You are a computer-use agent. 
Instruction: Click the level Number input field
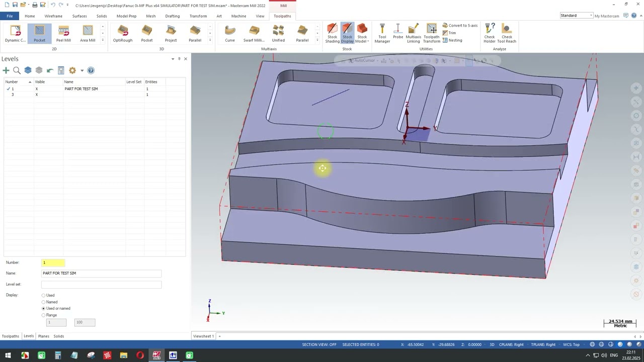pyautogui.click(x=53, y=262)
